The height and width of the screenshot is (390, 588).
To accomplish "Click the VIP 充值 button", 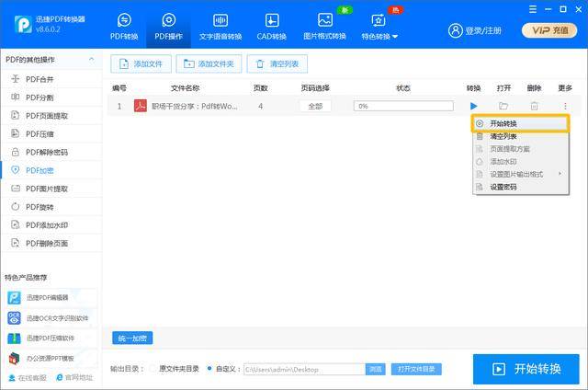I will click(549, 30).
